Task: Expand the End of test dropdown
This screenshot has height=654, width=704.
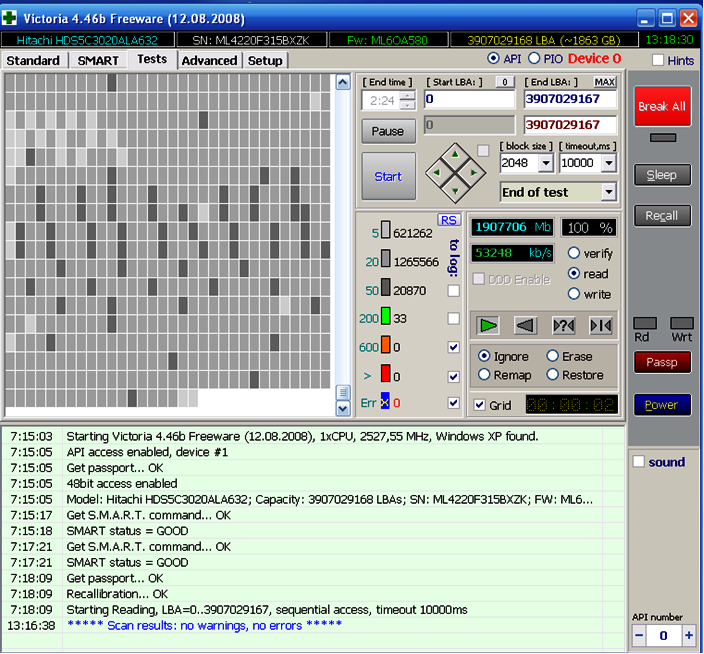Action: [609, 192]
